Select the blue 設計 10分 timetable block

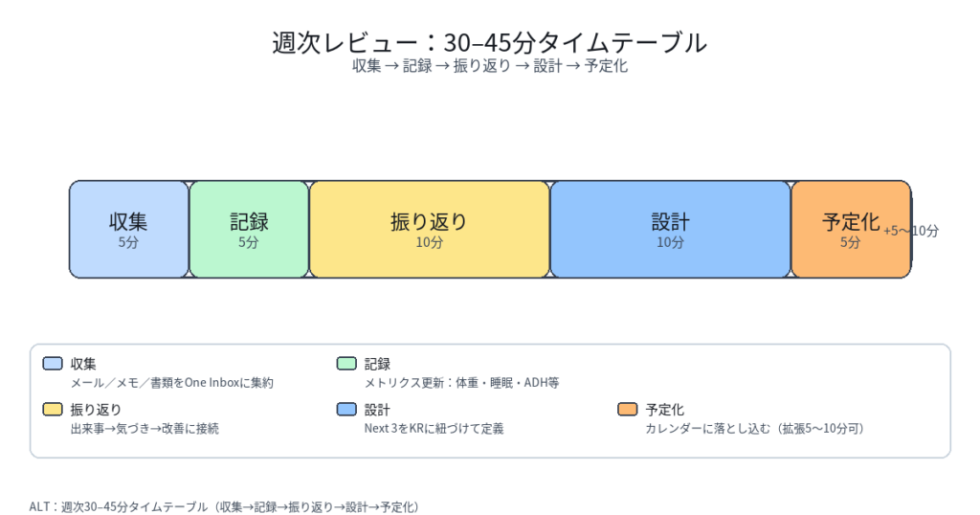[670, 230]
